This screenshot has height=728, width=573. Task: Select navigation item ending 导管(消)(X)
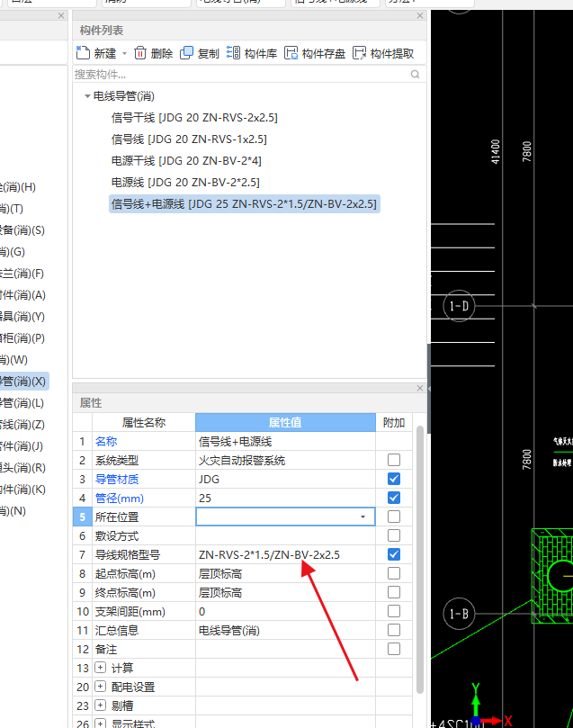pos(24,382)
